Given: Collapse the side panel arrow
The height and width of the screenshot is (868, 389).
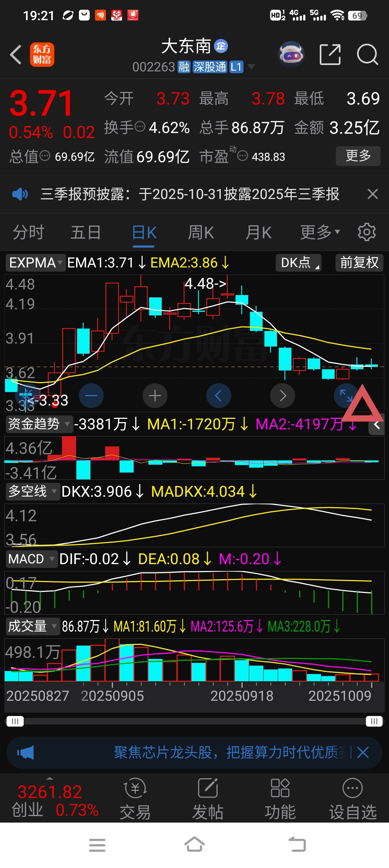Looking at the screenshot, I should click(x=377, y=425).
